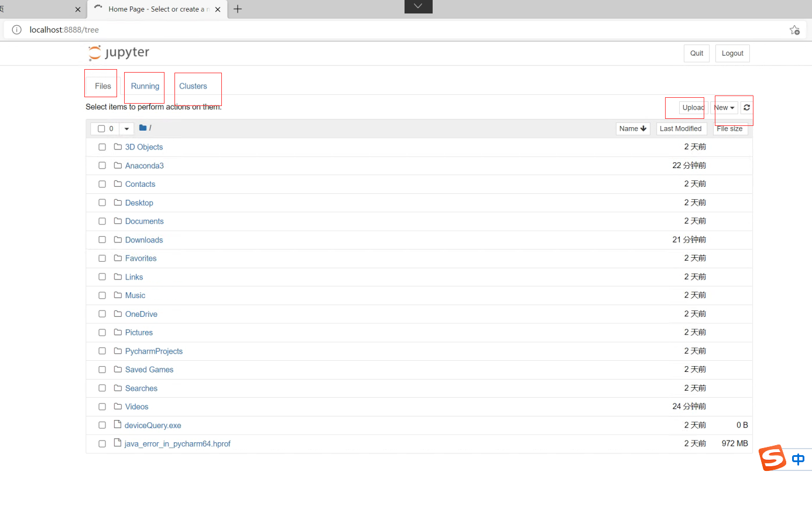812x509 pixels.
Task: Select the Home Page browser tab
Action: pos(157,9)
